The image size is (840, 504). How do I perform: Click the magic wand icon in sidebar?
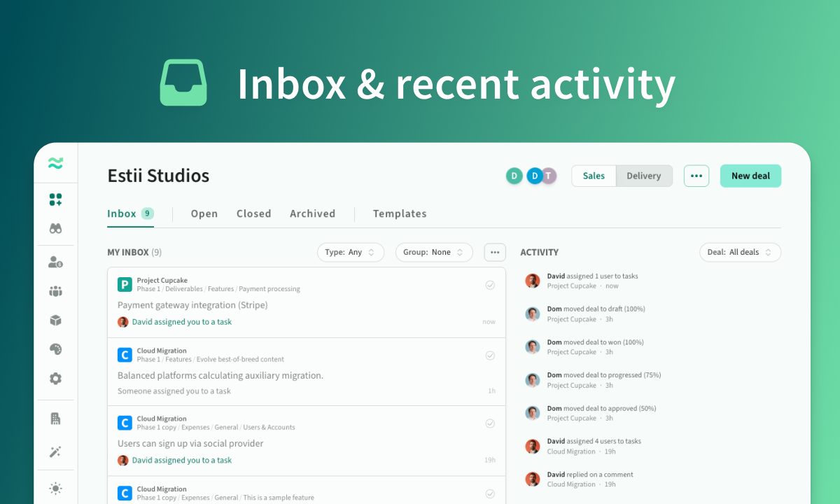[55, 451]
